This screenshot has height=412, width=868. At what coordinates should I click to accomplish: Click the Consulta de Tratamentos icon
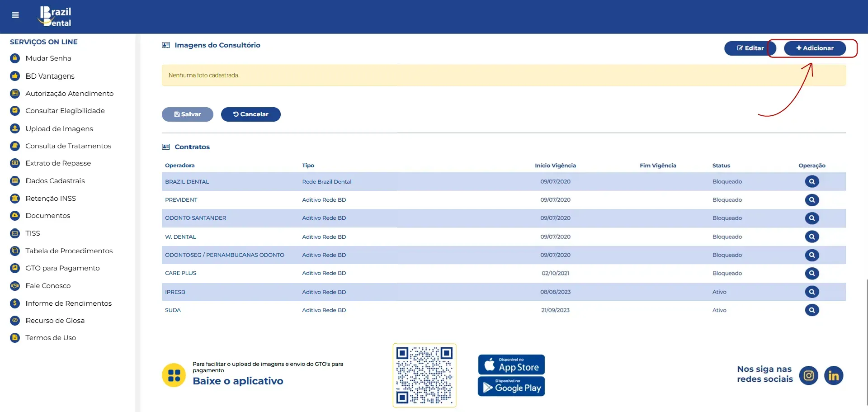pyautogui.click(x=15, y=146)
